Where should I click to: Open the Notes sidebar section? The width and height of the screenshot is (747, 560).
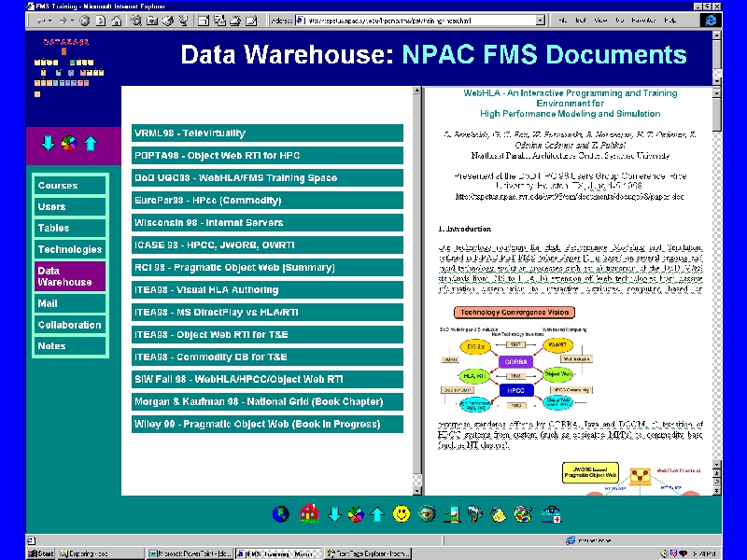point(70,346)
